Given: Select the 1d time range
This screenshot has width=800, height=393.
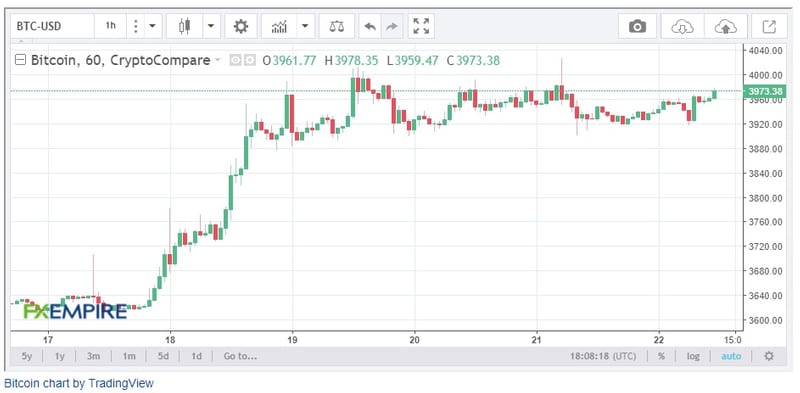Looking at the screenshot, I should (x=196, y=356).
